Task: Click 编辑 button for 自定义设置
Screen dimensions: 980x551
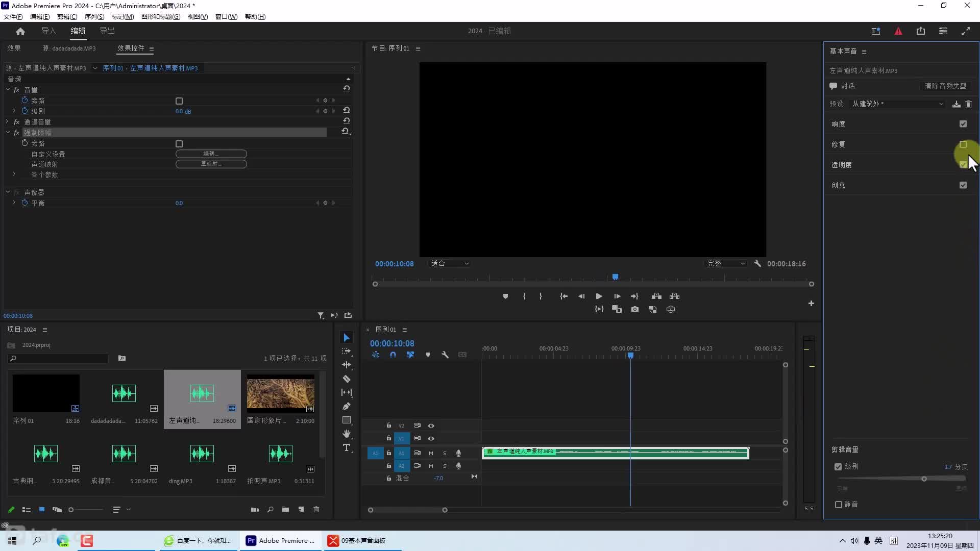Action: [x=211, y=154]
